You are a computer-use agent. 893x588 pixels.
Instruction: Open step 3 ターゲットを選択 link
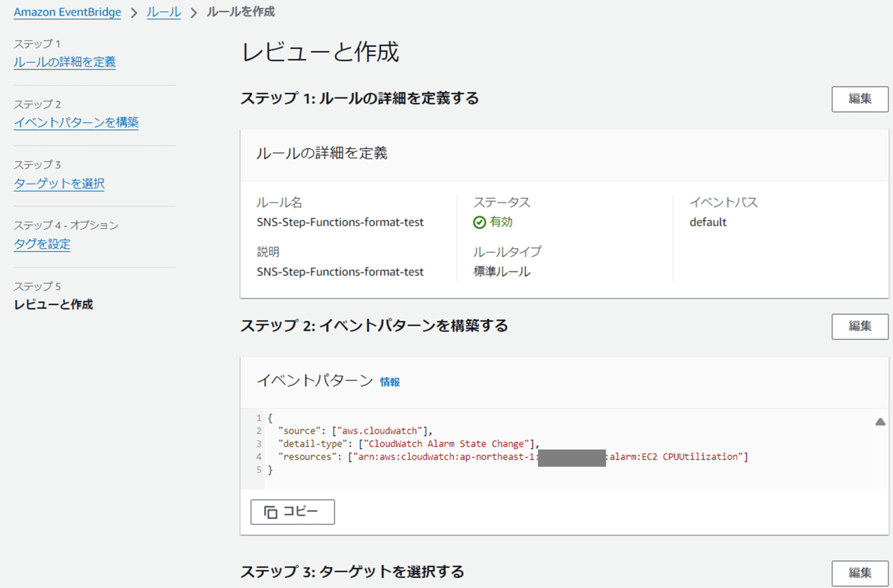pos(59,183)
